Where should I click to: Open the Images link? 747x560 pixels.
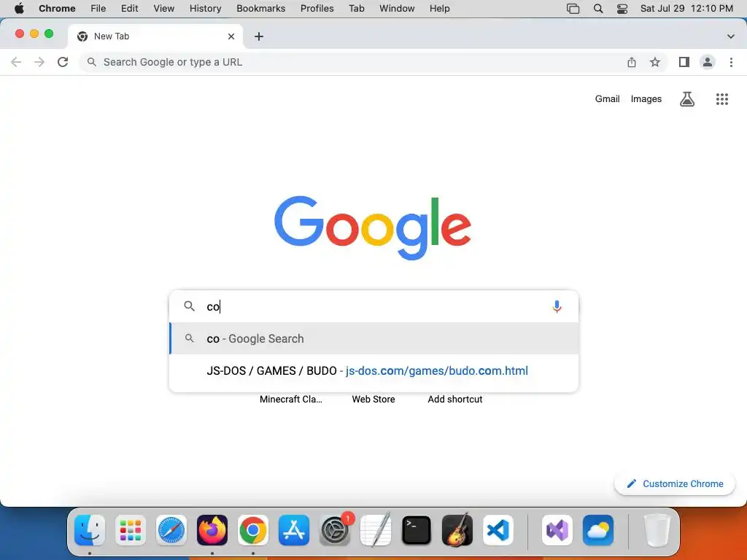click(646, 99)
